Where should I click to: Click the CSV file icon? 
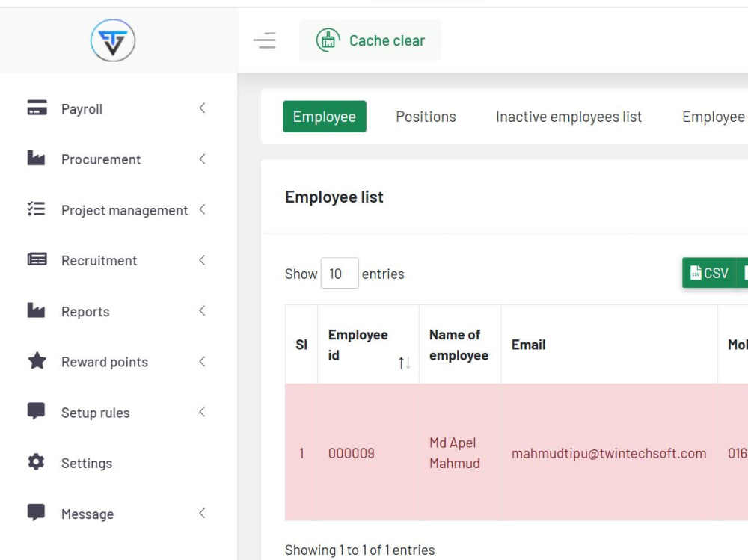pos(696,273)
